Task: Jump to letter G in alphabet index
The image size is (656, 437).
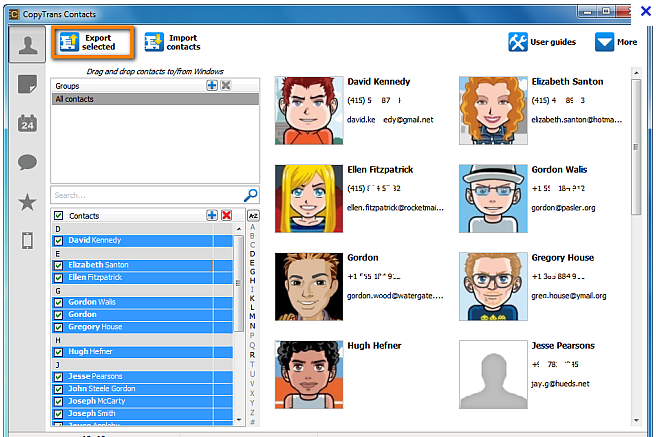Action: (x=252, y=272)
